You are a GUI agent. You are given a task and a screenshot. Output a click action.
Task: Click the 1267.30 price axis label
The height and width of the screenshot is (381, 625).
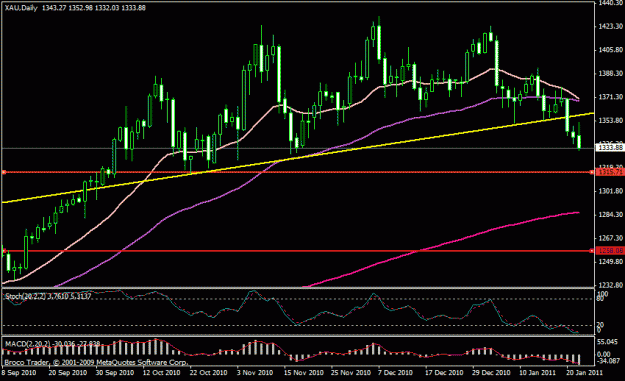[x=610, y=238]
